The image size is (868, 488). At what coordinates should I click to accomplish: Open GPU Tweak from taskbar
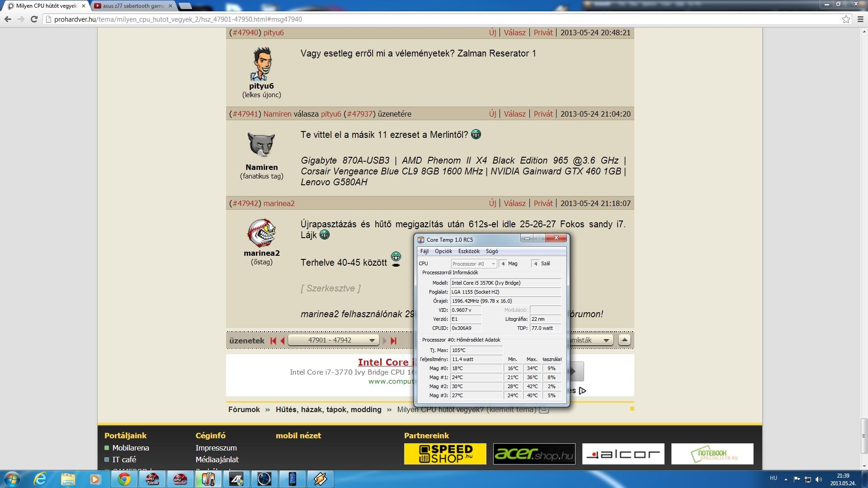pyautogui.click(x=152, y=479)
